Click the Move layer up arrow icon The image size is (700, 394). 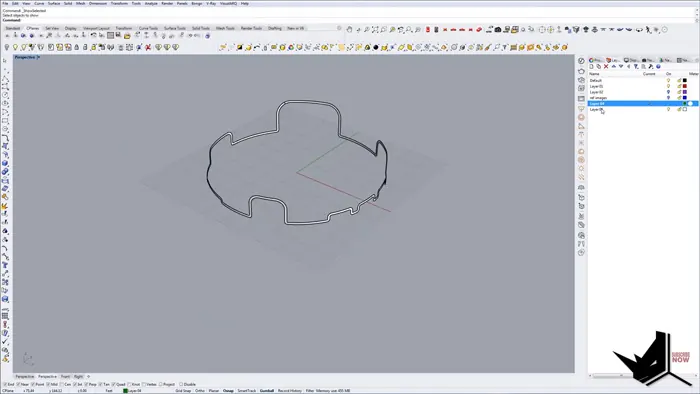coord(613,66)
